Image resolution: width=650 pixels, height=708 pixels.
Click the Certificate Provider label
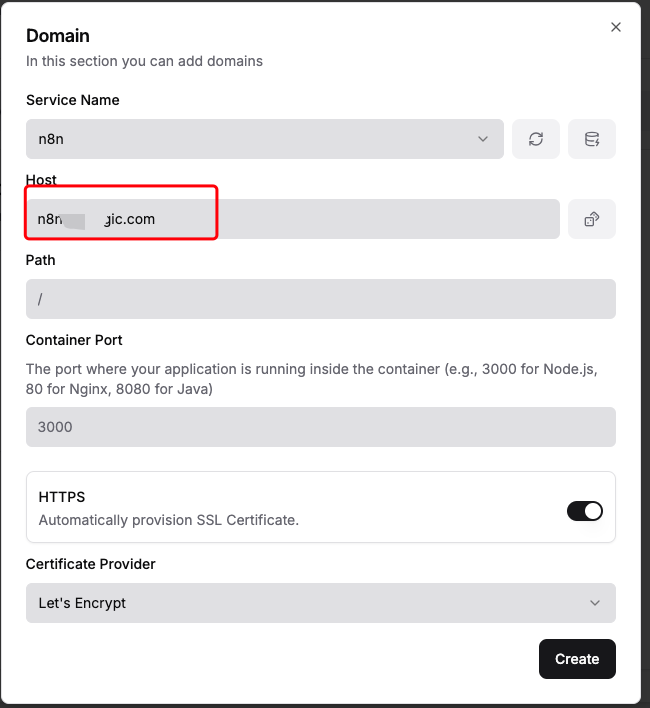point(91,564)
